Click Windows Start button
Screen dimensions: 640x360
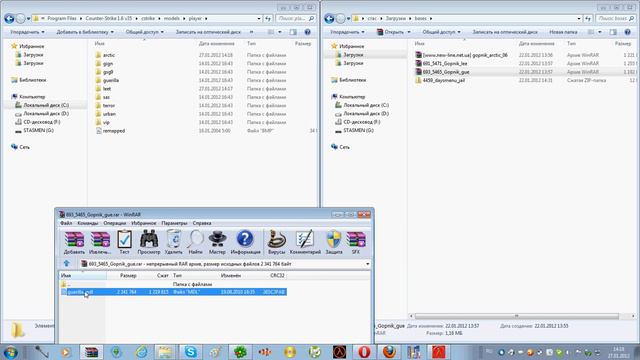point(10,352)
